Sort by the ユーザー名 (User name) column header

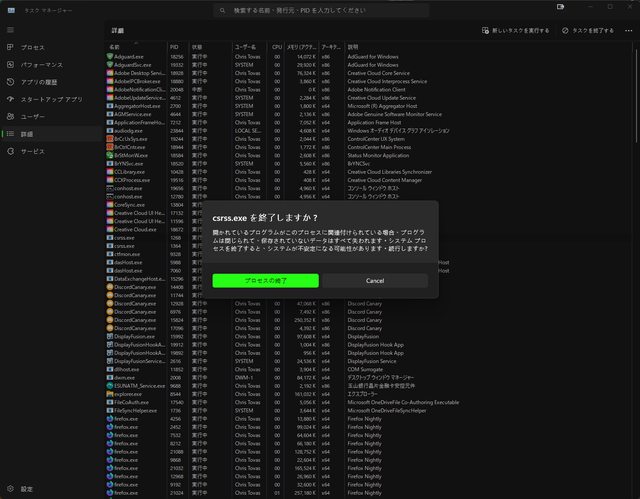pyautogui.click(x=246, y=46)
